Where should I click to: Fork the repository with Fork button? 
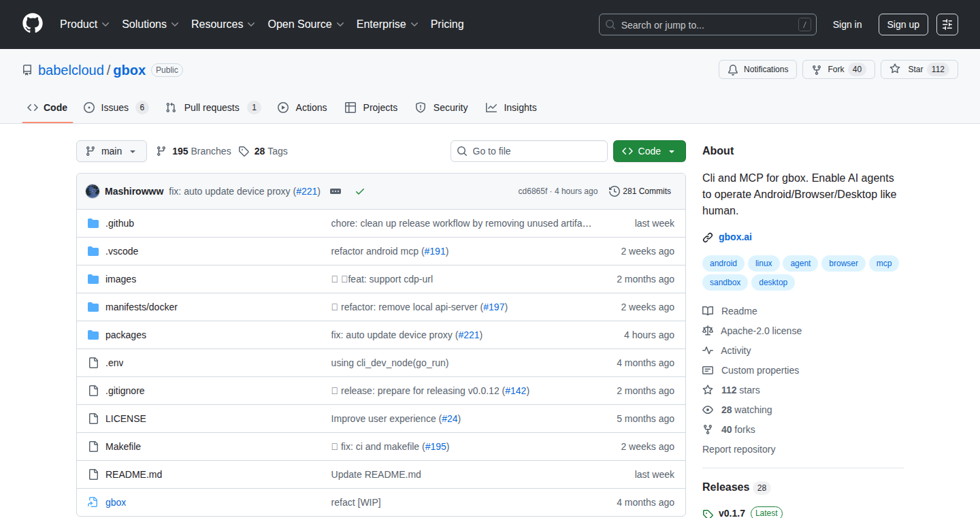[838, 69]
